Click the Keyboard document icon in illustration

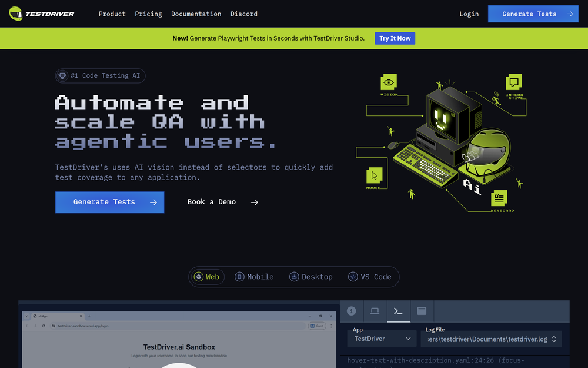[x=499, y=198]
